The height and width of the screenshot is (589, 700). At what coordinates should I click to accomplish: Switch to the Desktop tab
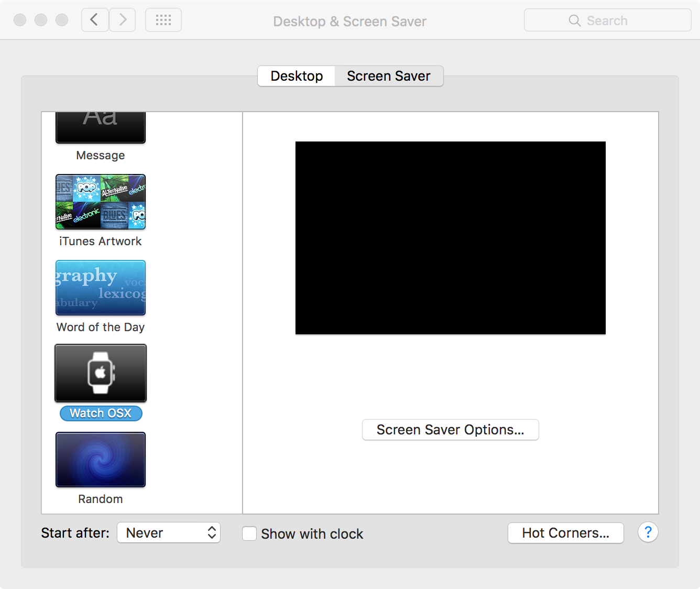[x=297, y=76]
